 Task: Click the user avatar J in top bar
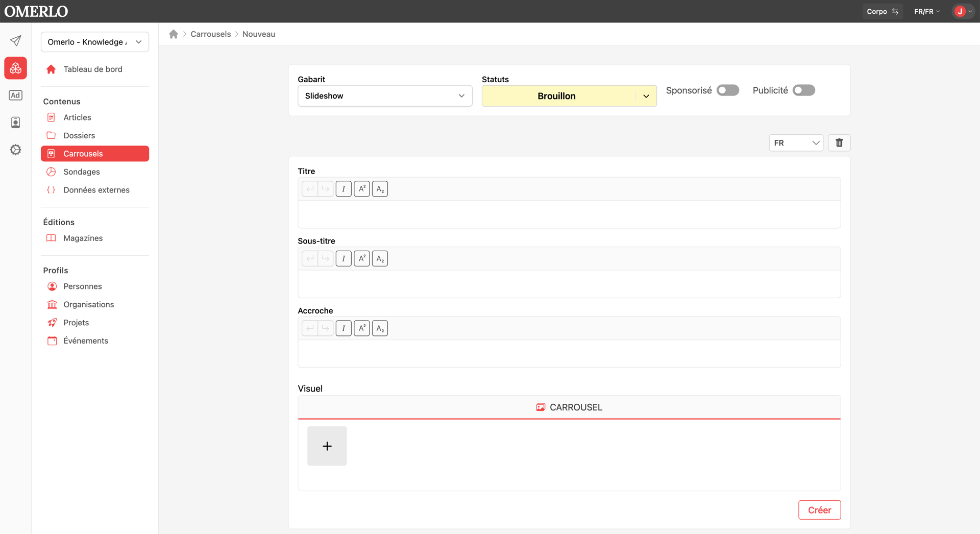click(x=960, y=11)
